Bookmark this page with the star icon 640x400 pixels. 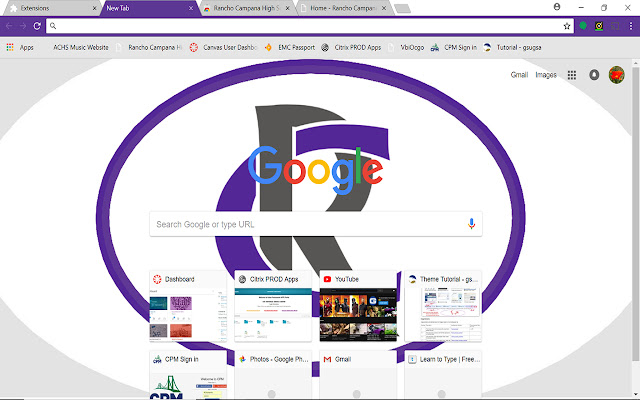click(x=567, y=26)
